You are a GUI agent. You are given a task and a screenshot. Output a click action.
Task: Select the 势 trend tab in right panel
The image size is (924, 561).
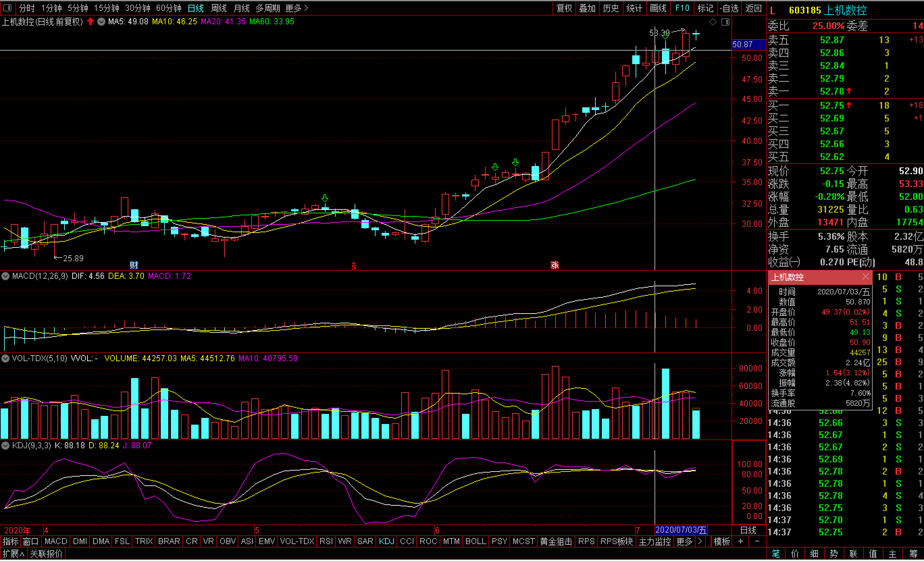(x=834, y=554)
